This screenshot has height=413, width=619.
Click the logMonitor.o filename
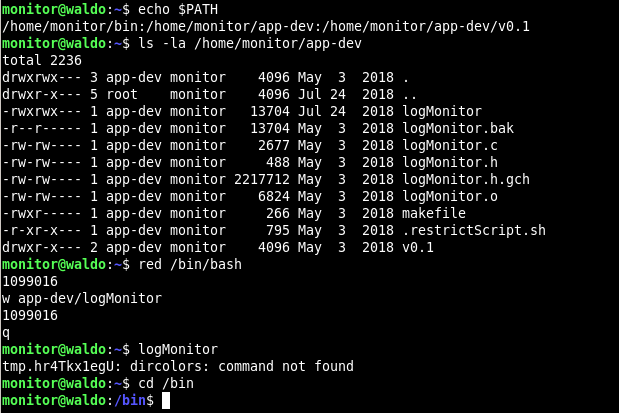click(x=450, y=196)
